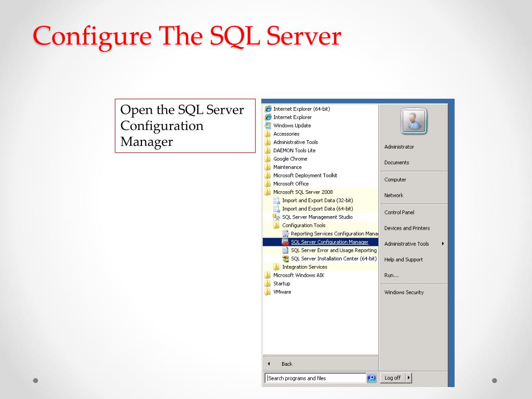Image resolution: width=532 pixels, height=399 pixels.
Task: Open Documents in the right pane
Action: pos(396,163)
